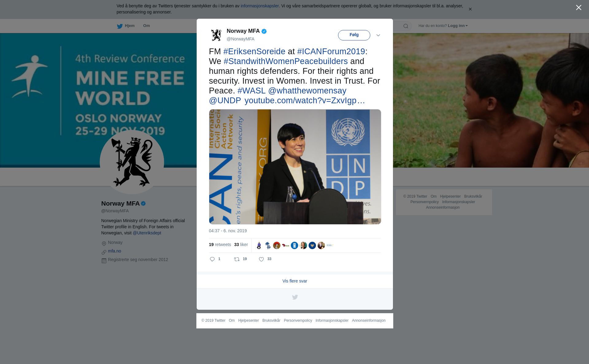
Task: Click the verified badge next to Norway MFA in the tweet
Action: (264, 31)
